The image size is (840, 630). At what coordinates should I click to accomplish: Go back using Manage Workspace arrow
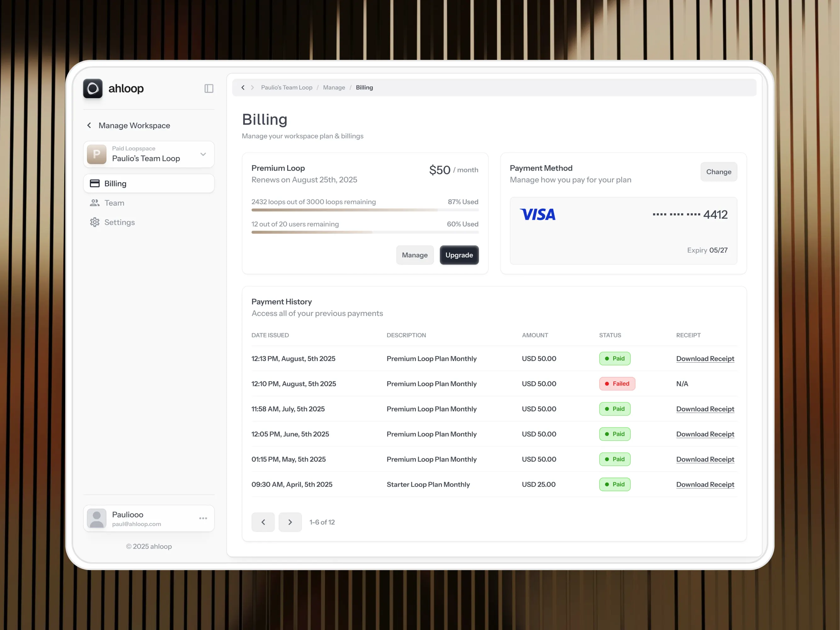89,125
